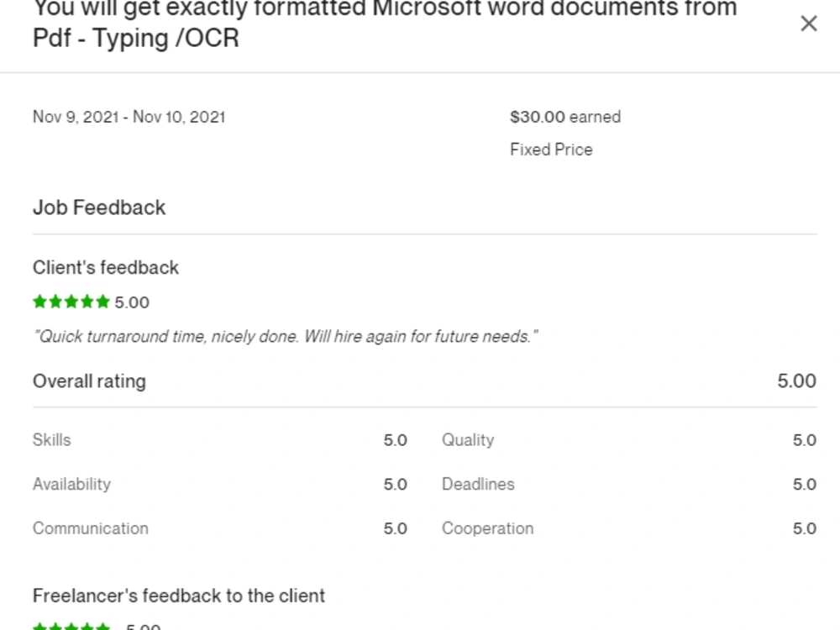Click the fifth star under Client's feedback
The height and width of the screenshot is (630, 840).
pos(103,302)
